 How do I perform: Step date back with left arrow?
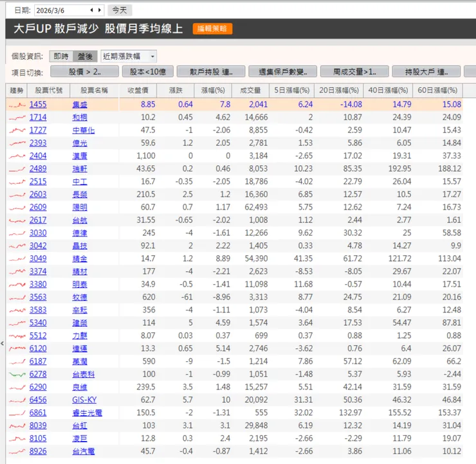point(92,10)
